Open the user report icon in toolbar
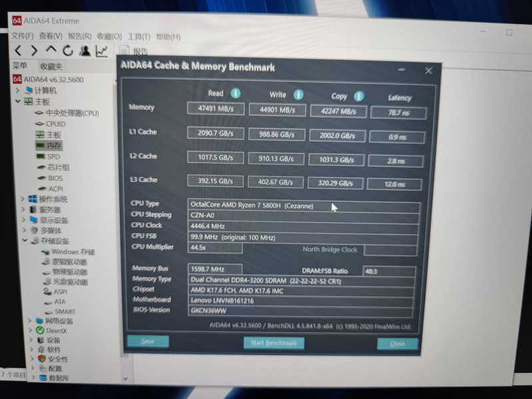This screenshot has width=532, height=399. pos(85,51)
